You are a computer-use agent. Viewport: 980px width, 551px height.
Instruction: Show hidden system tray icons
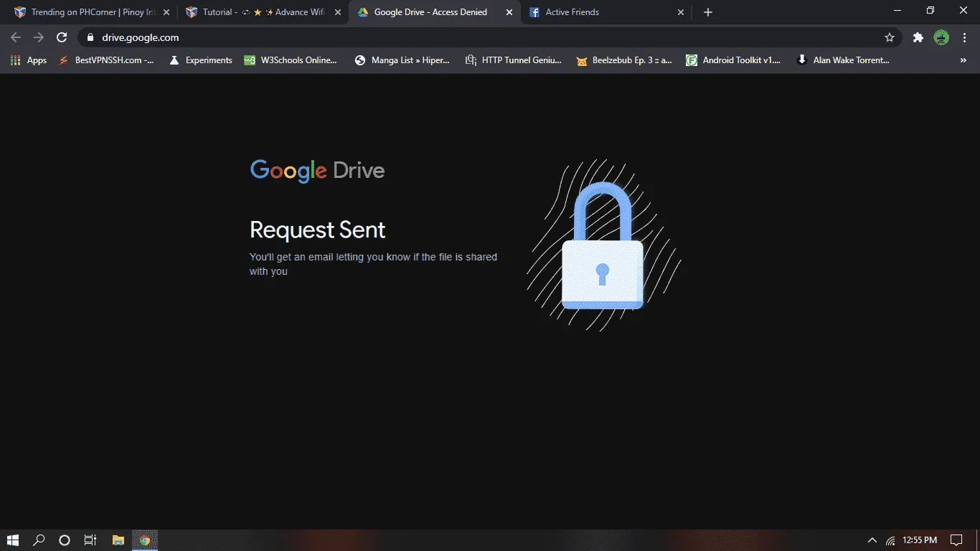(872, 540)
